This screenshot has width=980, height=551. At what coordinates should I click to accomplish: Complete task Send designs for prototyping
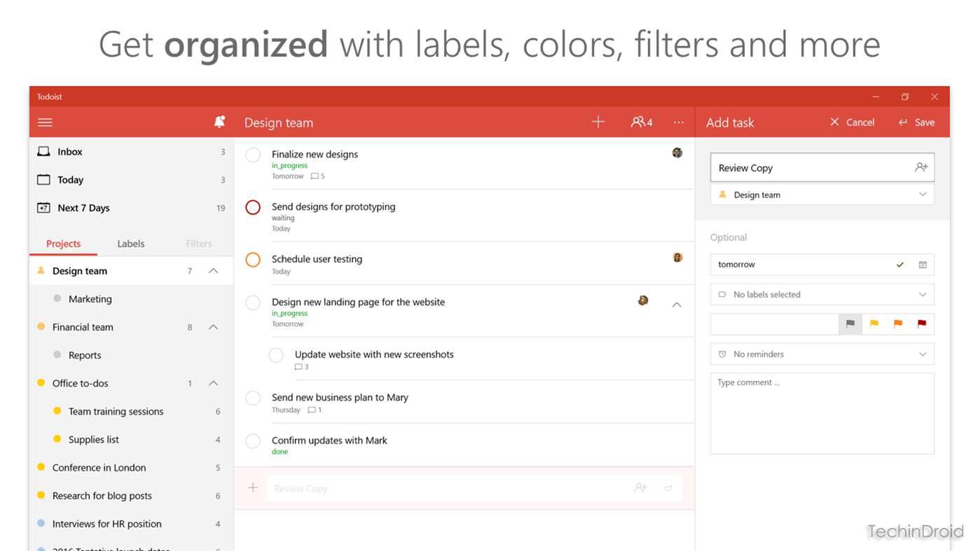(x=253, y=207)
